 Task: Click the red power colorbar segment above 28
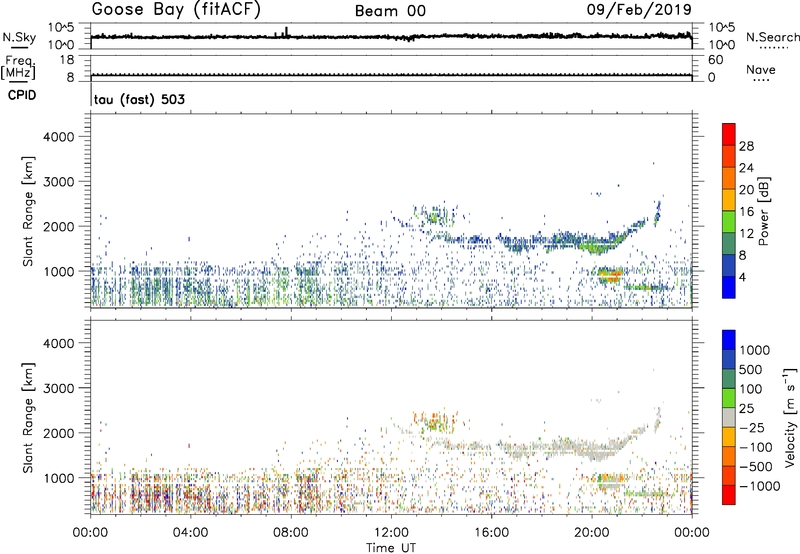(729, 134)
